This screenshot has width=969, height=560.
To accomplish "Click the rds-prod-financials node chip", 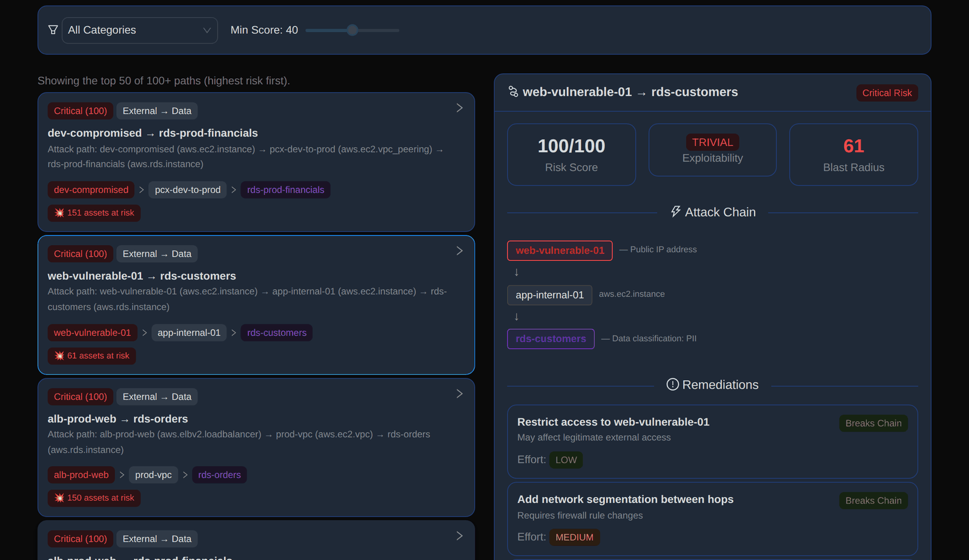I will coord(286,190).
